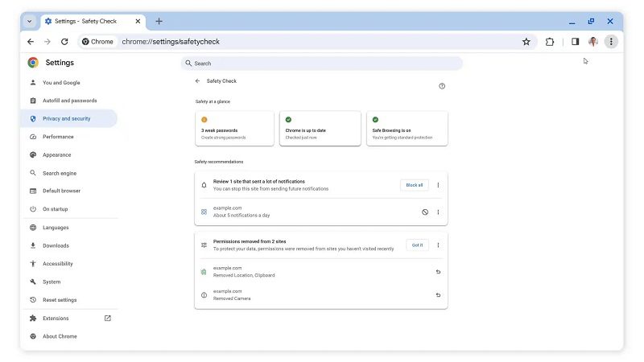
Task: Open a new tab with plus button
Action: coord(159,22)
